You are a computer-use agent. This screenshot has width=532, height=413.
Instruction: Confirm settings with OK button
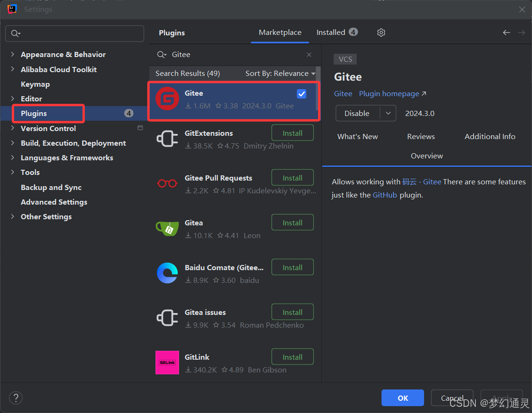point(403,398)
